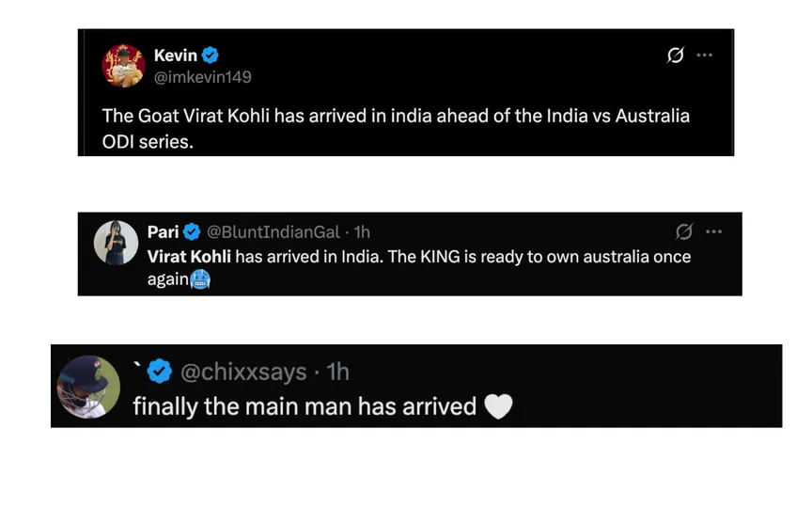The height and width of the screenshot is (508, 812).
Task: Click the 1h timestamp on Pari's tweet
Action: 362,232
